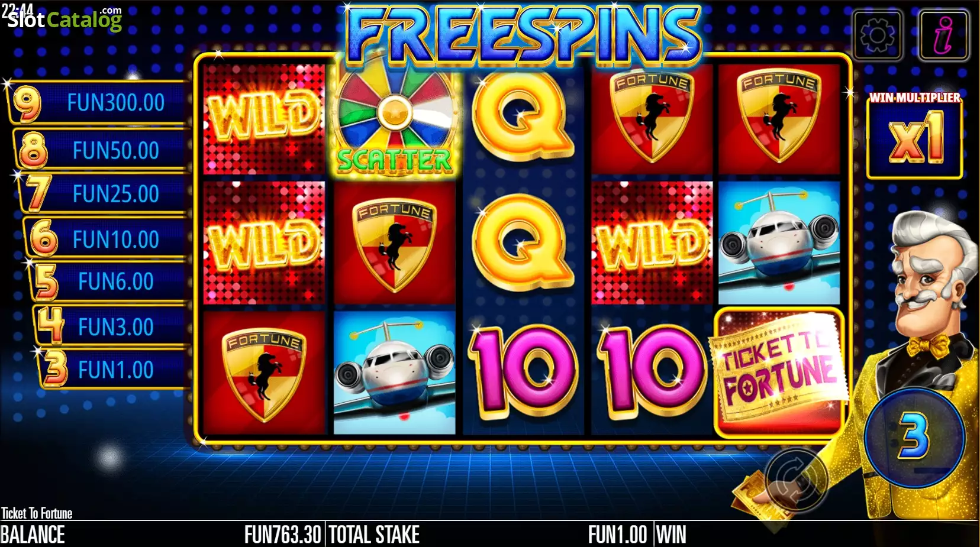
Task: Click the airplane symbol in the last reel
Action: pyautogui.click(x=779, y=242)
